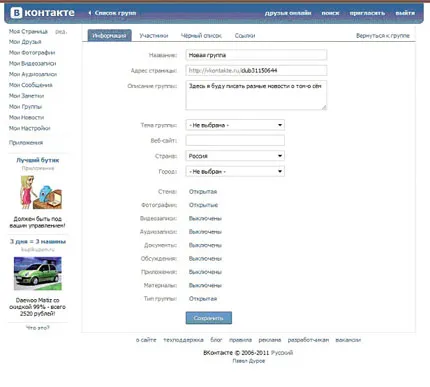The image size is (430, 387).
Task: Click the group name input field
Action: pyautogui.click(x=256, y=55)
